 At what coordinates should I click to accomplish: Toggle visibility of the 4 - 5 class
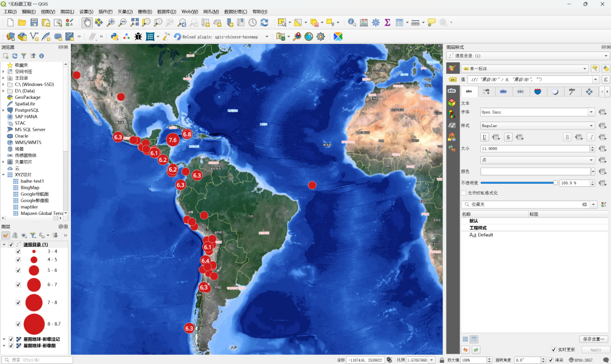18,260
